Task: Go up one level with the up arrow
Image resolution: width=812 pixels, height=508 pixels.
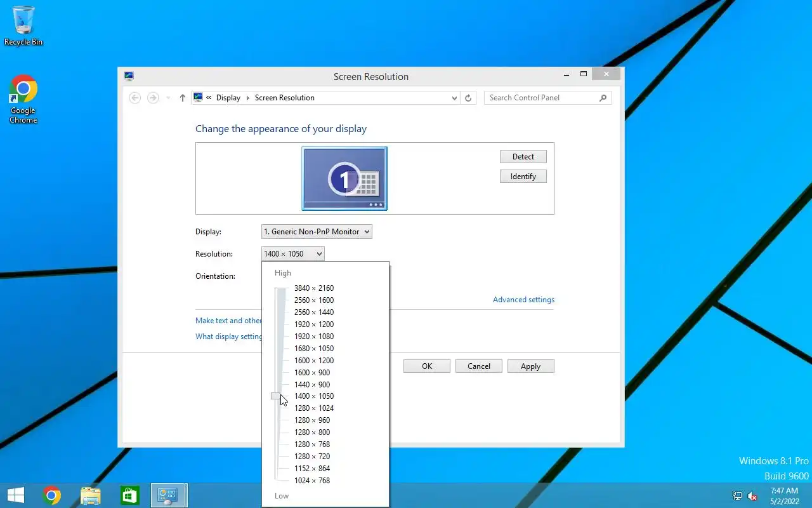Action: point(183,98)
